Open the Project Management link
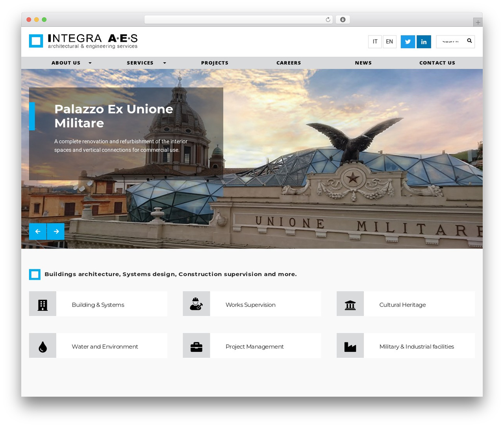This screenshot has height=427, width=504. [254, 346]
